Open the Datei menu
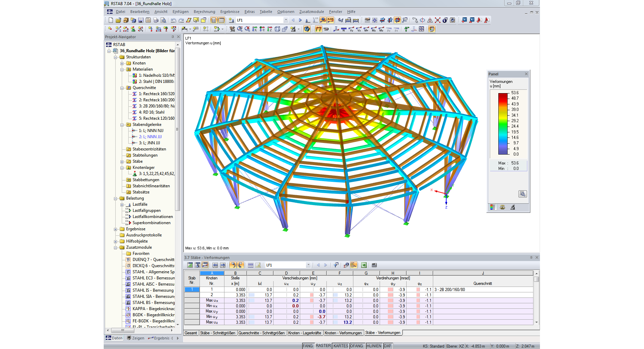 tap(120, 12)
